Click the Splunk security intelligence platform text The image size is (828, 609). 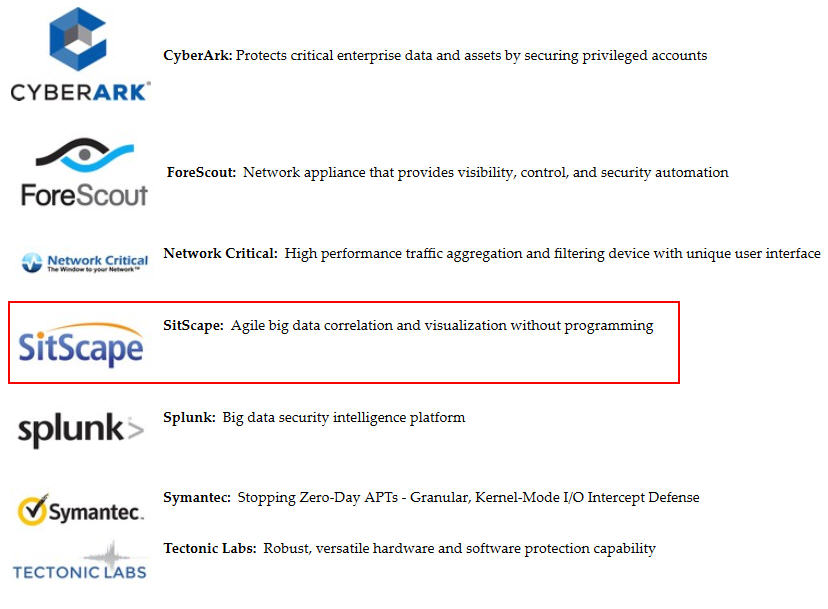(x=344, y=418)
